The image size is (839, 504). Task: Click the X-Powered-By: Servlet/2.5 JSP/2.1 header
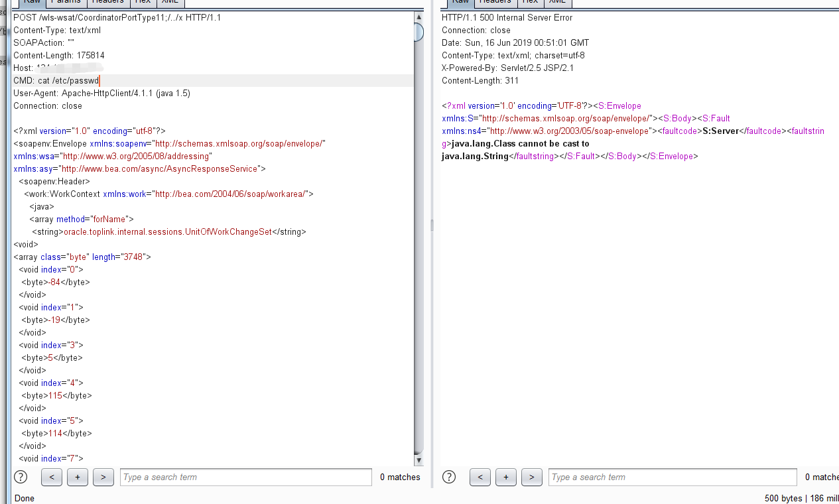(x=508, y=68)
